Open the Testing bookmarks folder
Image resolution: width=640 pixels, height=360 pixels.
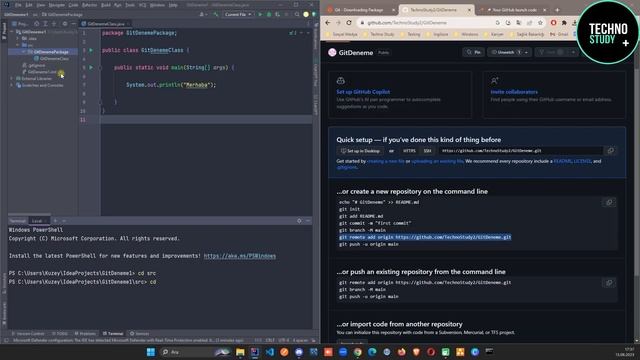tap(410, 34)
